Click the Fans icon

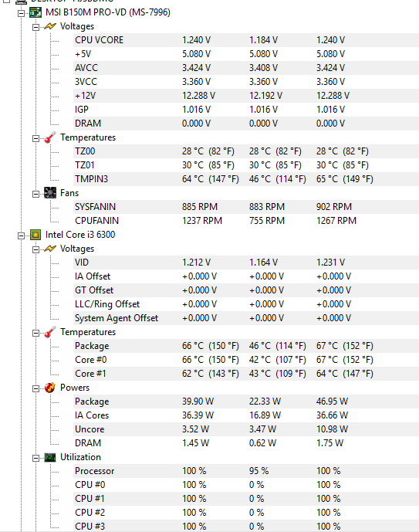pos(50,193)
